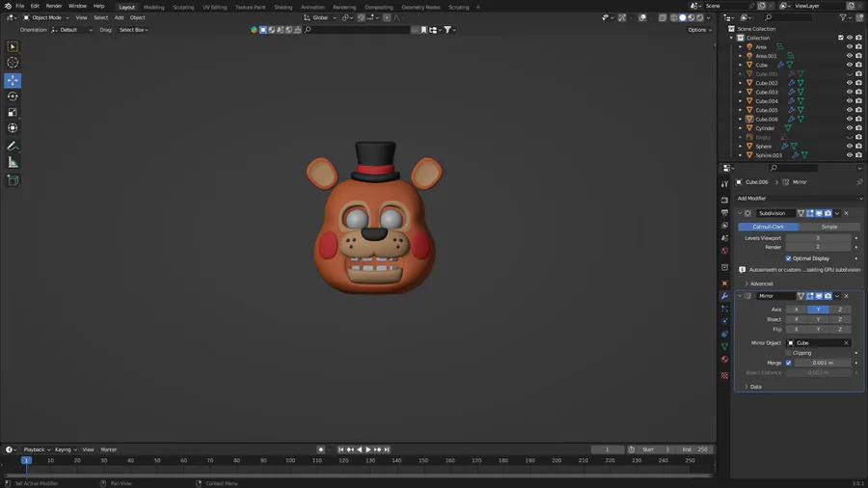Open the Tool properties tab icon
Image resolution: width=868 pixels, height=488 pixels.
724,184
